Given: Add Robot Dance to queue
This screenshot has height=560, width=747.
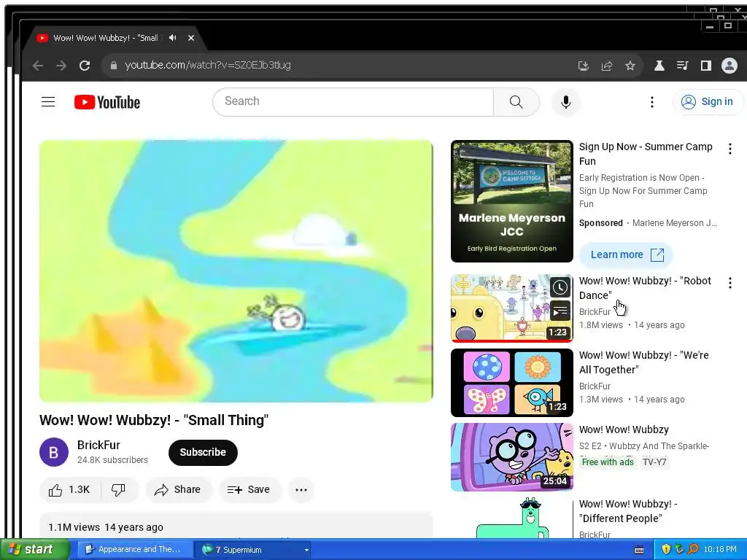Looking at the screenshot, I should pyautogui.click(x=560, y=311).
